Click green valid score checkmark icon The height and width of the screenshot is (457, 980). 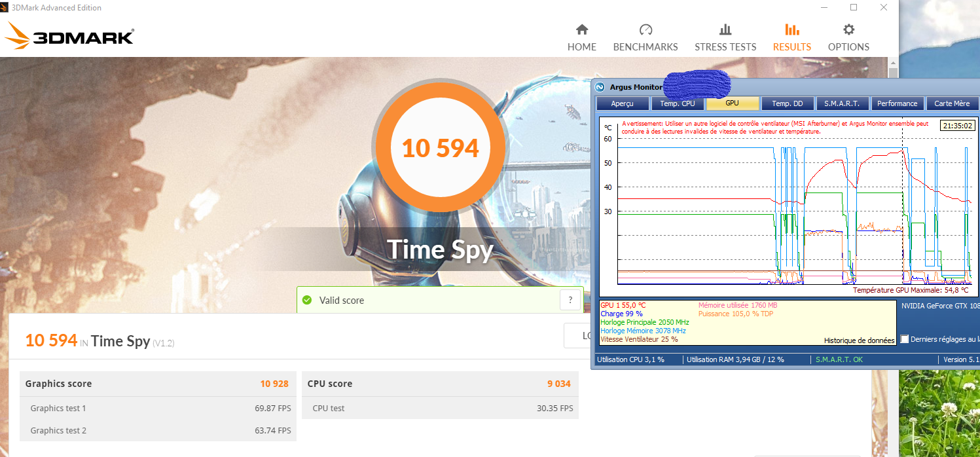point(307,301)
